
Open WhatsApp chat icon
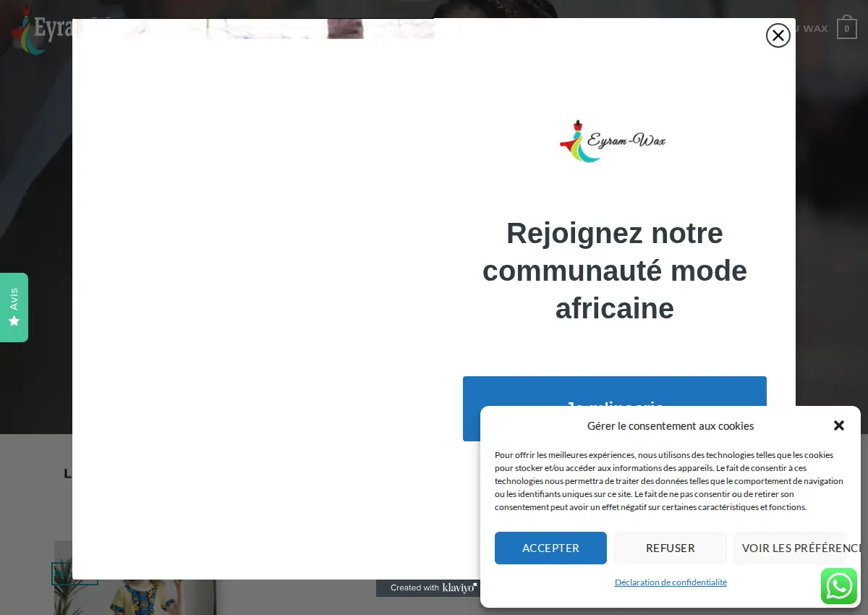[839, 586]
